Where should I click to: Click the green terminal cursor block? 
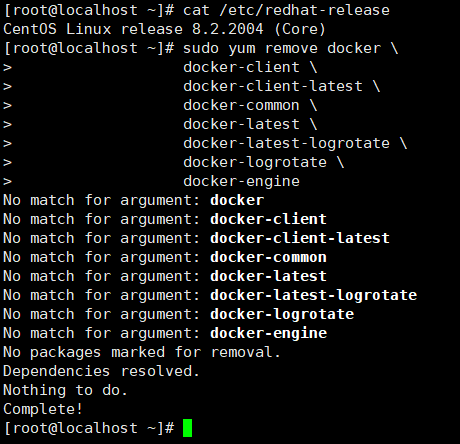[188, 428]
